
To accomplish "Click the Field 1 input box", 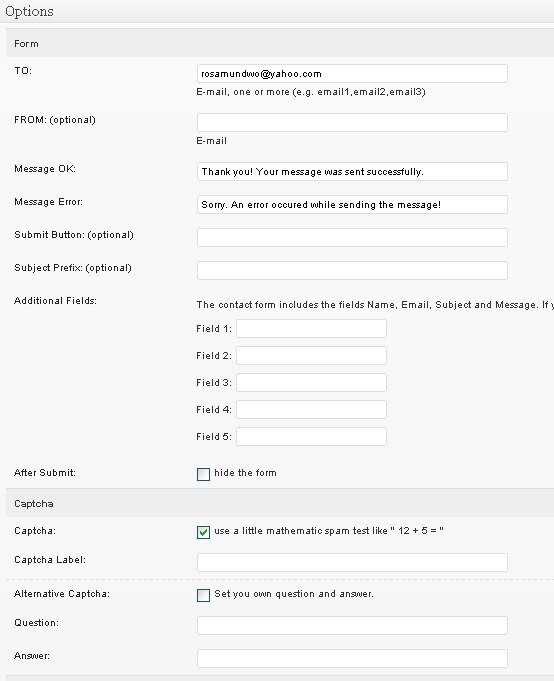I will pos(311,329).
